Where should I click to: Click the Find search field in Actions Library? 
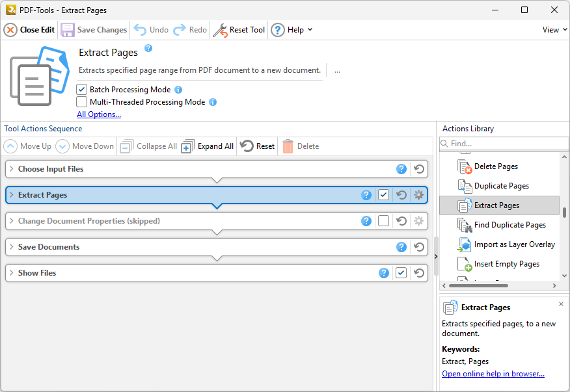pyautogui.click(x=504, y=143)
